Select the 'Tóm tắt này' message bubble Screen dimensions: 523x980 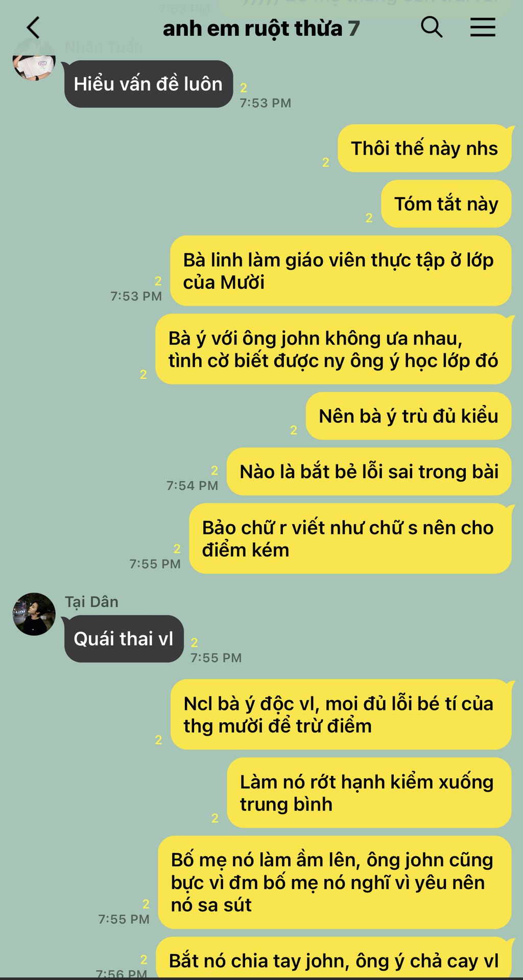446,204
